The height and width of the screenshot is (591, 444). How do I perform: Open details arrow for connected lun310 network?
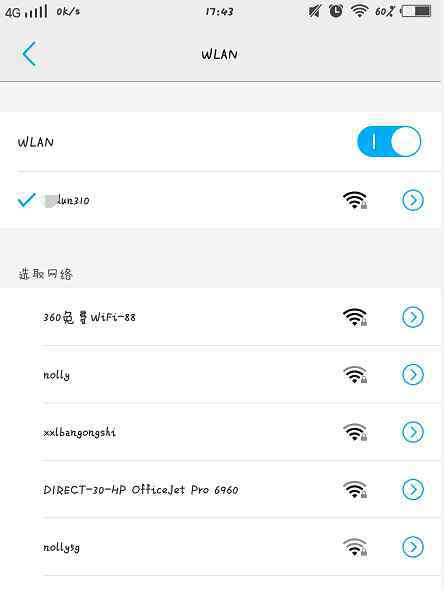point(413,200)
